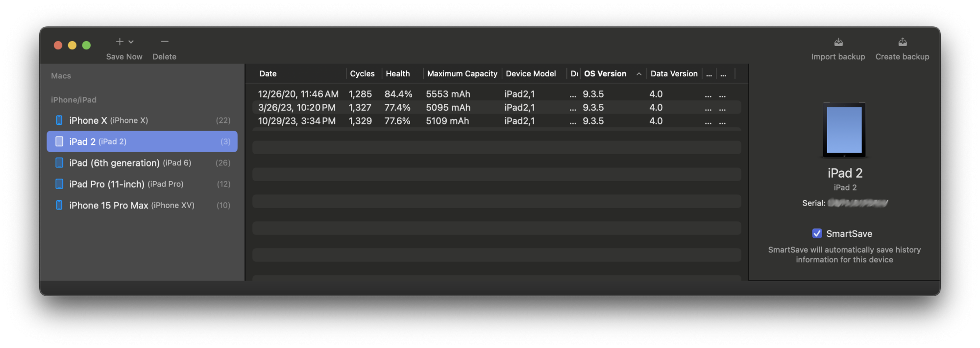The width and height of the screenshot is (980, 348).
Task: Select the iPad 2 device icon
Action: (59, 141)
